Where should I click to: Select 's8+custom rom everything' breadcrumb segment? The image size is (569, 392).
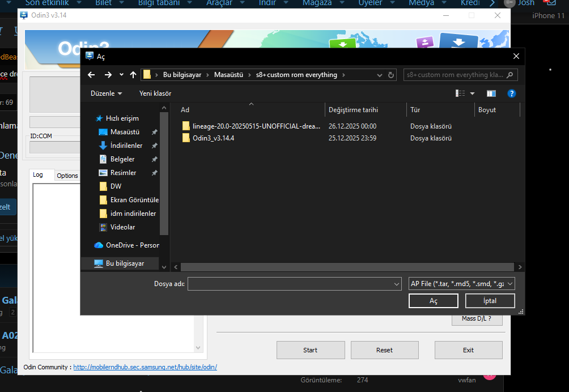[x=296, y=75]
